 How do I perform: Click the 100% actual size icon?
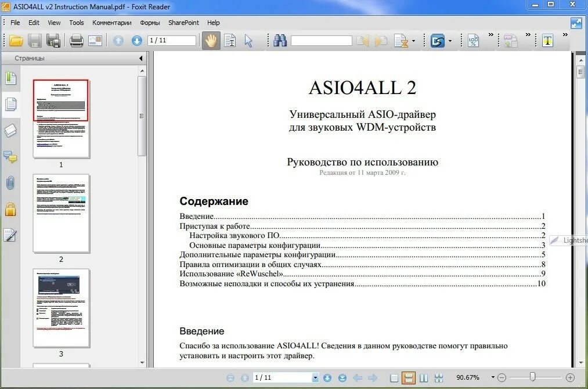click(473, 40)
